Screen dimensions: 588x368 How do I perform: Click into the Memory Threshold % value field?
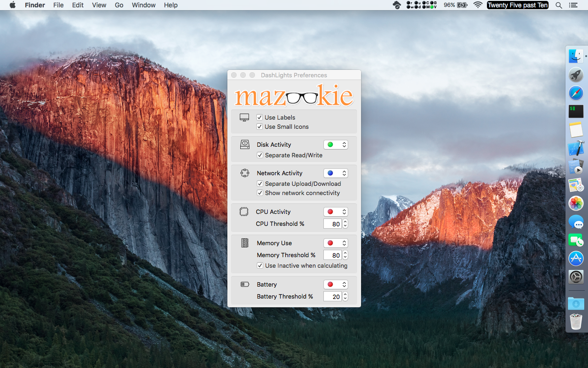[x=333, y=255]
